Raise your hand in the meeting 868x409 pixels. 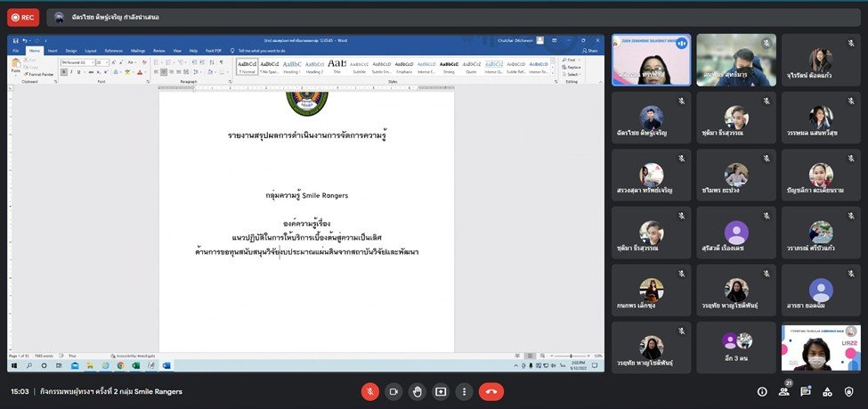(417, 391)
